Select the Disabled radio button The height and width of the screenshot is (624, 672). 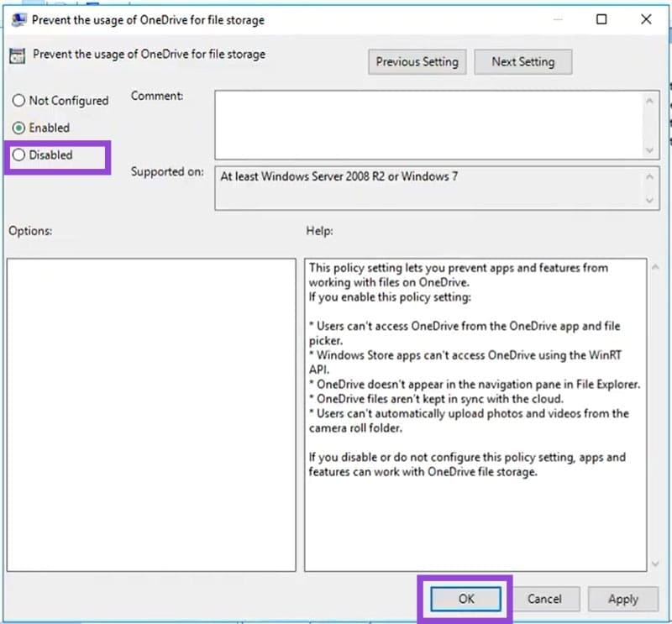click(18, 155)
